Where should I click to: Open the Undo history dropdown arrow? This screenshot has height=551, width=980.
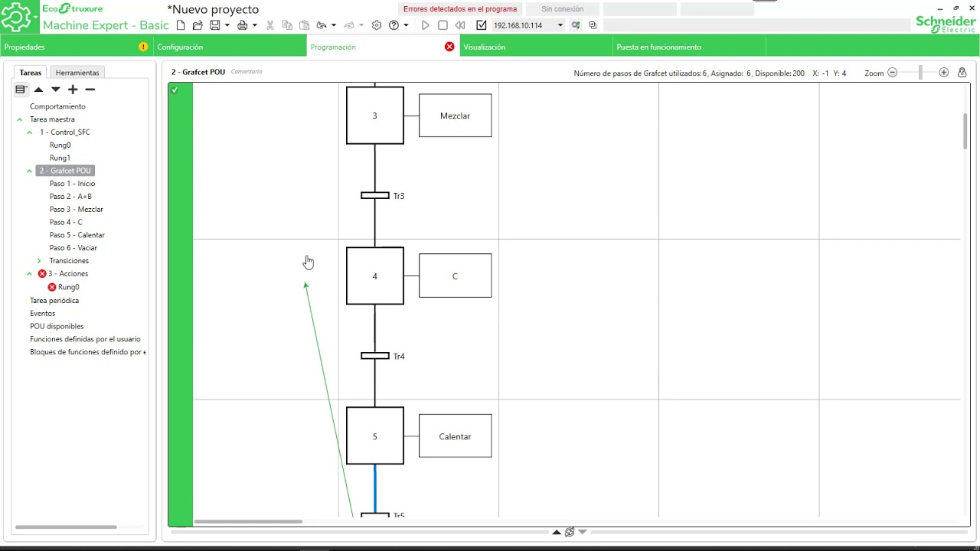334,25
